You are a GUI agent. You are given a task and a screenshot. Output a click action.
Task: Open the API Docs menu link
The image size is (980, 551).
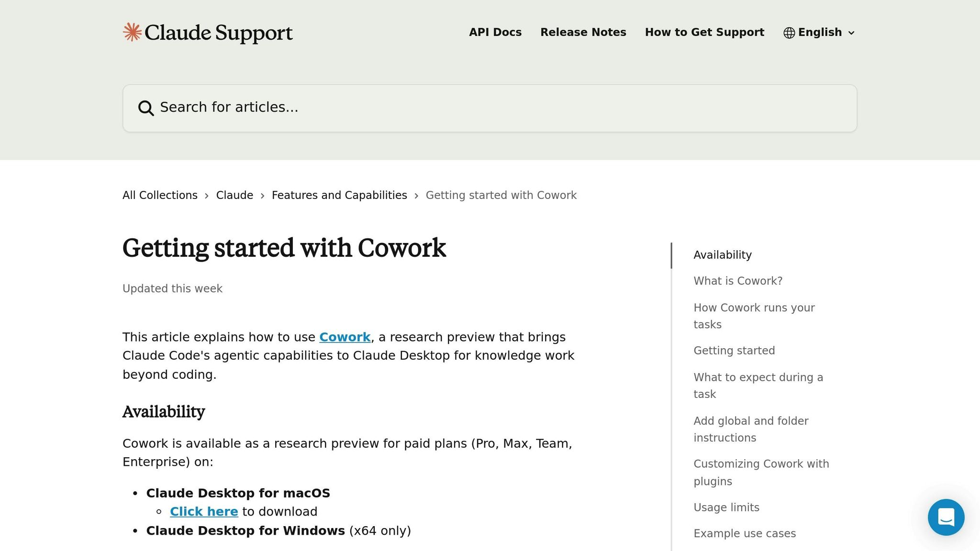click(x=495, y=32)
